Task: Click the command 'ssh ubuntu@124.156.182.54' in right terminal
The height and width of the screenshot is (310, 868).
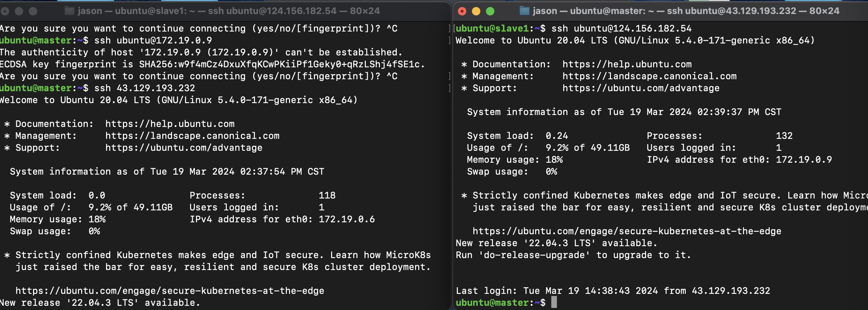Action: pos(622,28)
